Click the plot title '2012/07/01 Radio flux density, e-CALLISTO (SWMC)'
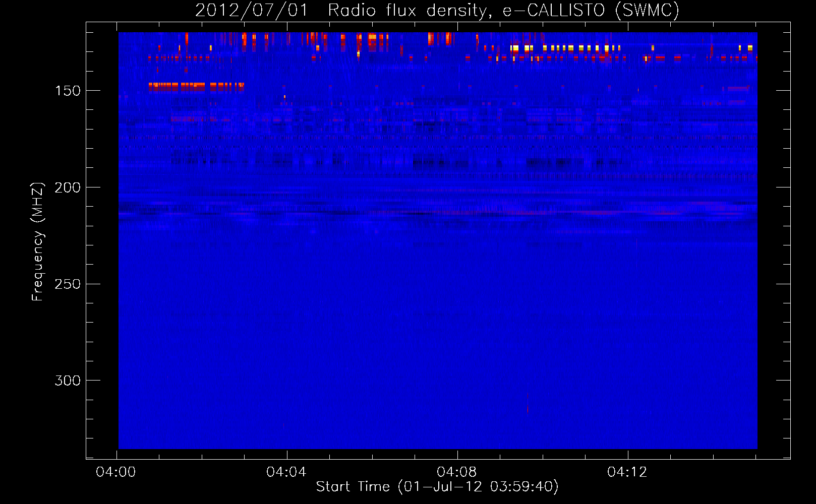 tap(437, 10)
